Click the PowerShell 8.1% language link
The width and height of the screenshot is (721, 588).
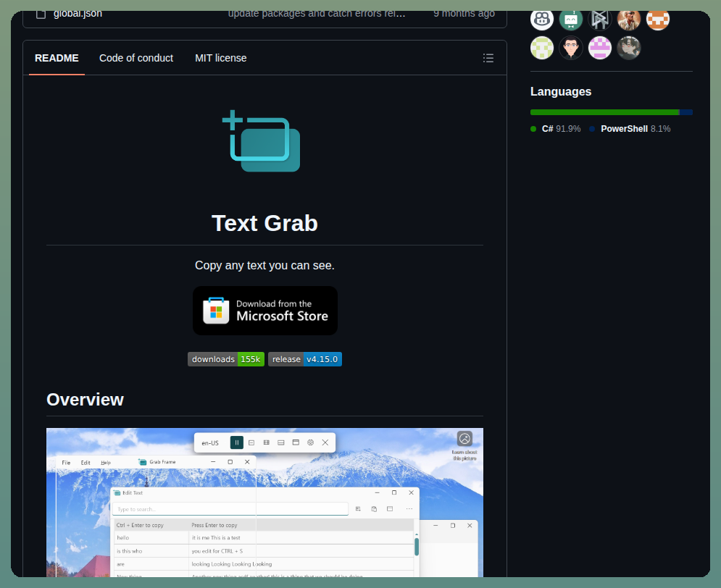tap(630, 129)
